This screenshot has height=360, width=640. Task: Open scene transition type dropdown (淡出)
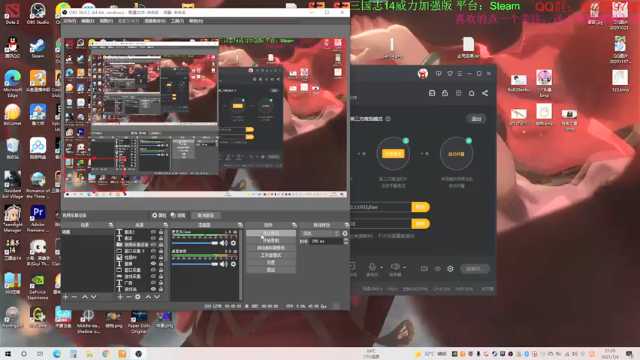(320, 233)
